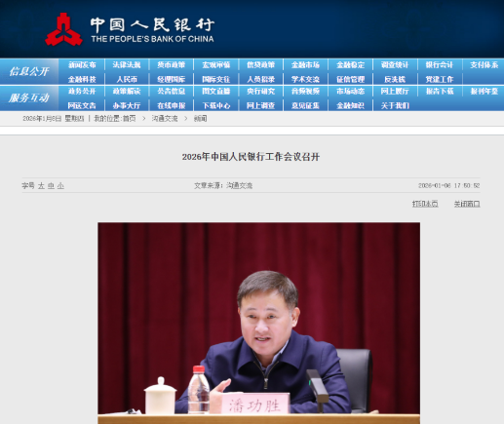Open the 金融市场 navigation item
504x424 pixels.
pyautogui.click(x=305, y=65)
